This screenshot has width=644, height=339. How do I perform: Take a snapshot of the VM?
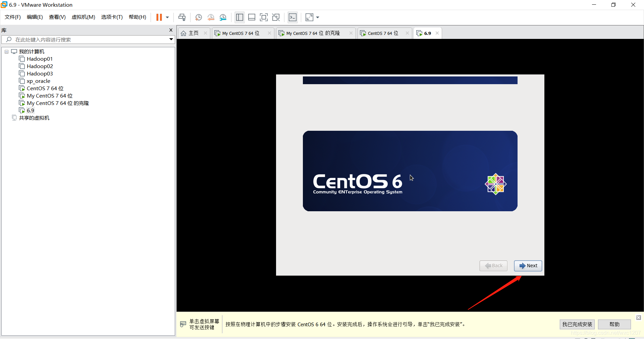click(x=199, y=17)
